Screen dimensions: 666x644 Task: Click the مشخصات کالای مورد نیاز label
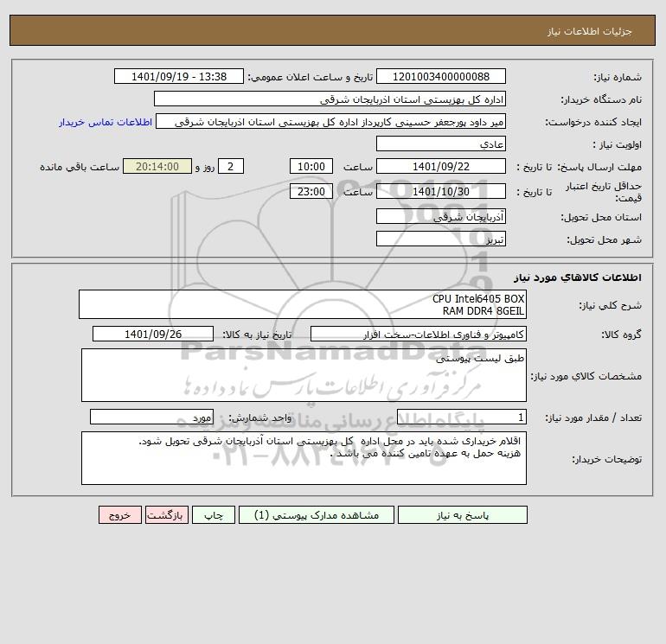coord(586,376)
